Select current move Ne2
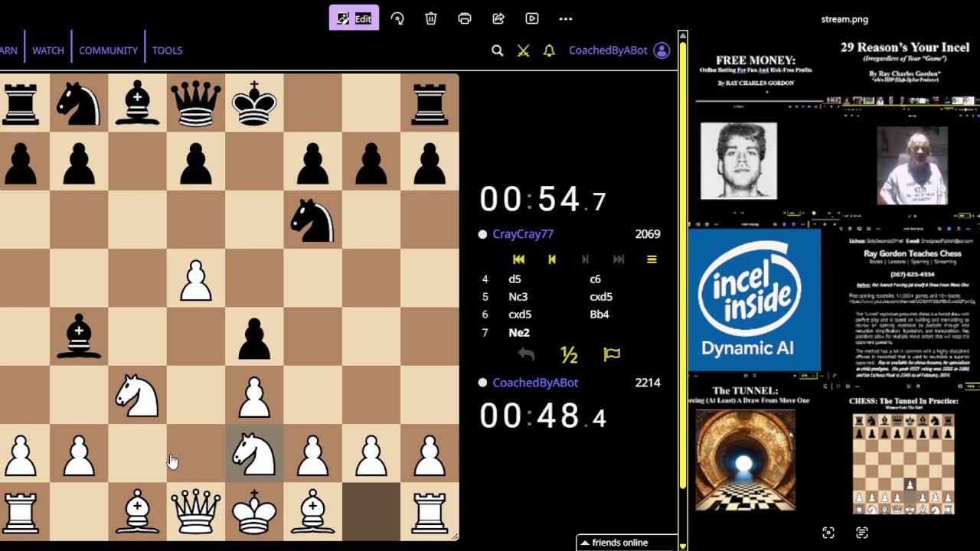980x551 pixels. pos(519,333)
